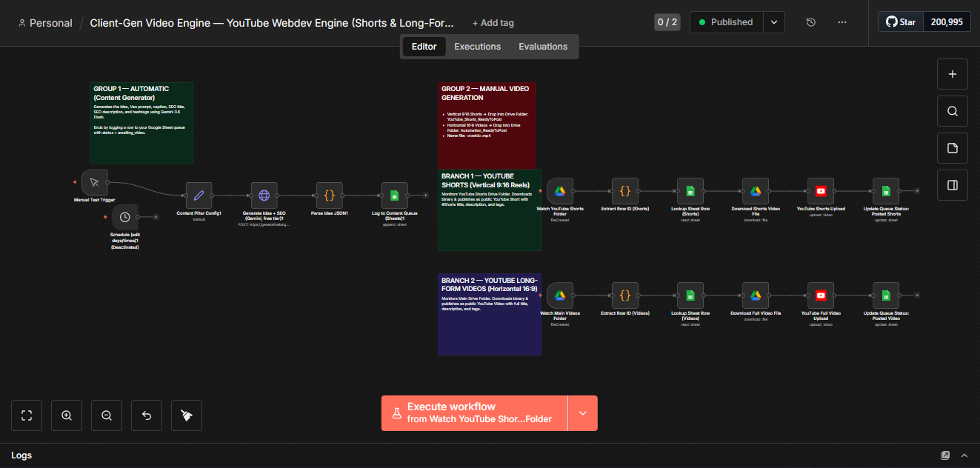Open the Watch Main Videos Folder node
Image resolution: width=980 pixels, height=468 pixels.
click(x=560, y=295)
